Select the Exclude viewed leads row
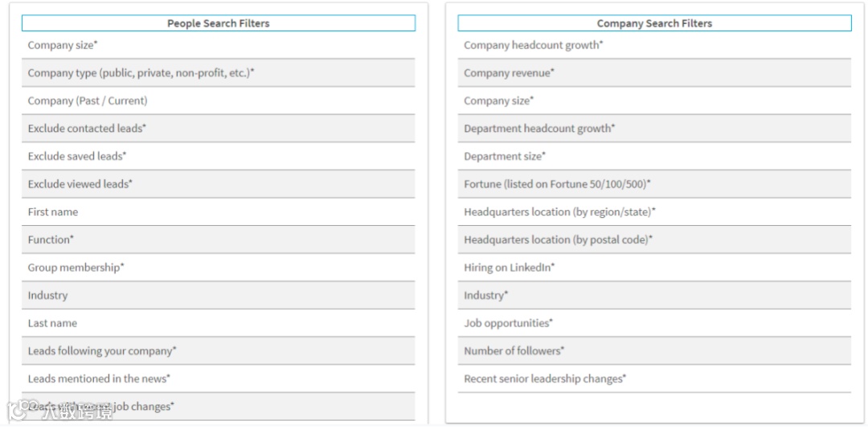The image size is (868, 427). [80, 184]
